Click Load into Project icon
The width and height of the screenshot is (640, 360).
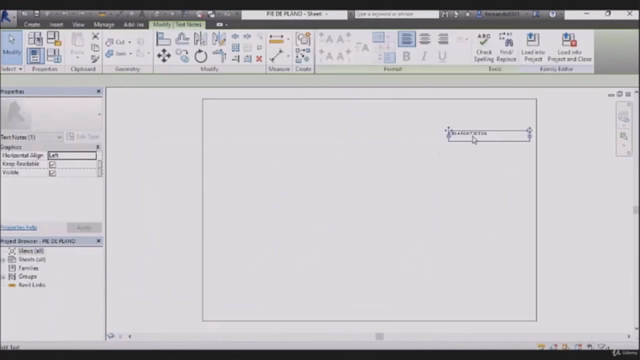[x=533, y=47]
